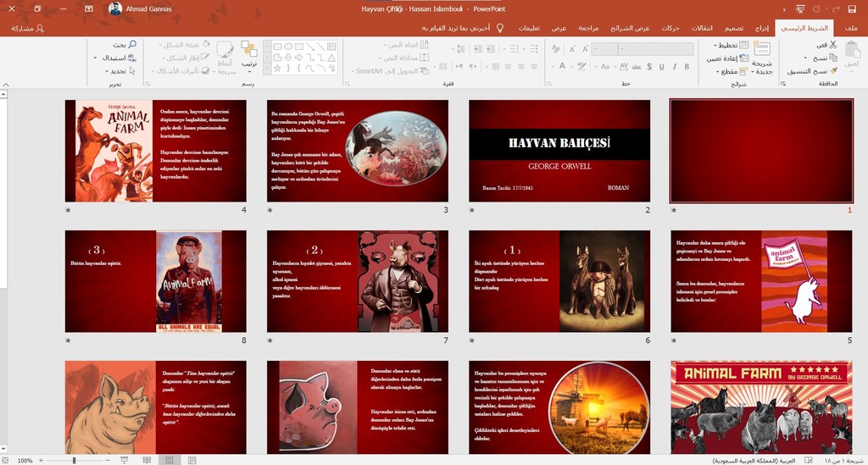Switch to the Animations (حركات) tab

670,28
